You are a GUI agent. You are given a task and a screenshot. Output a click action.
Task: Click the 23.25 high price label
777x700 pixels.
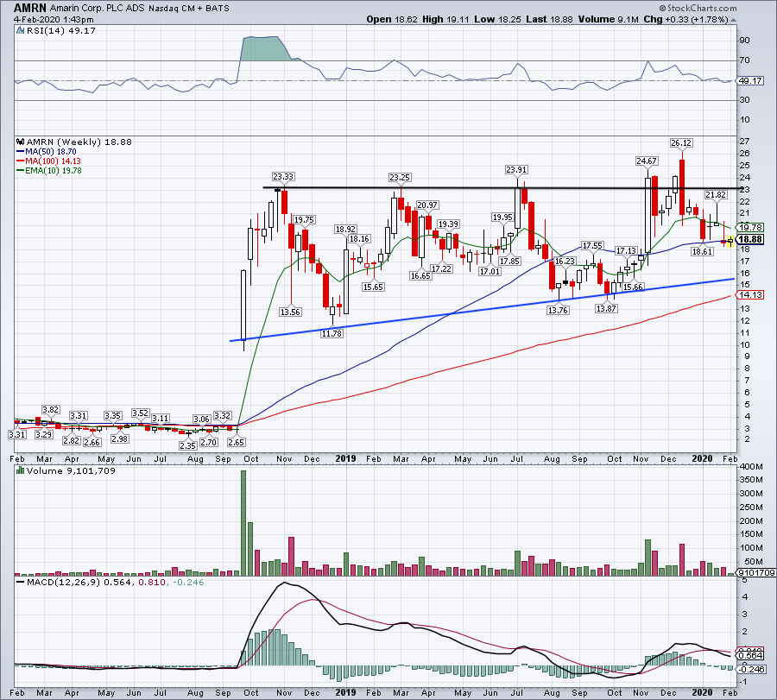click(x=400, y=177)
